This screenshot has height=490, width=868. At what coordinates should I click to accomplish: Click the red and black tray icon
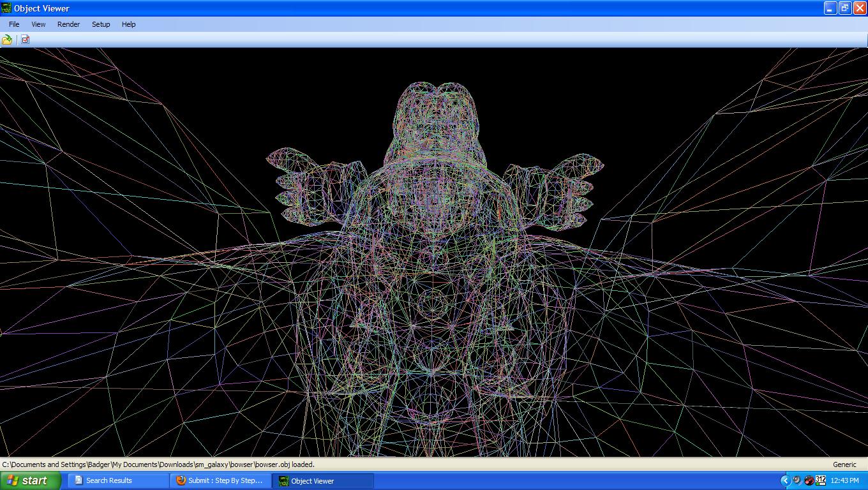click(x=809, y=480)
